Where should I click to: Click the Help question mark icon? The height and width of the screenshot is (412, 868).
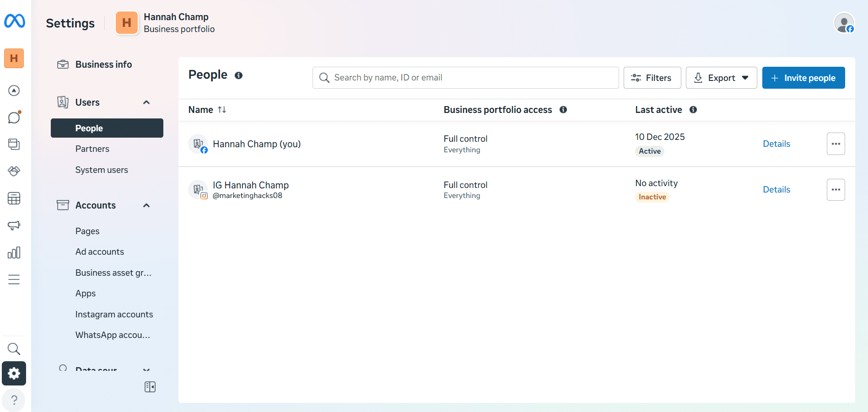pyautogui.click(x=14, y=400)
